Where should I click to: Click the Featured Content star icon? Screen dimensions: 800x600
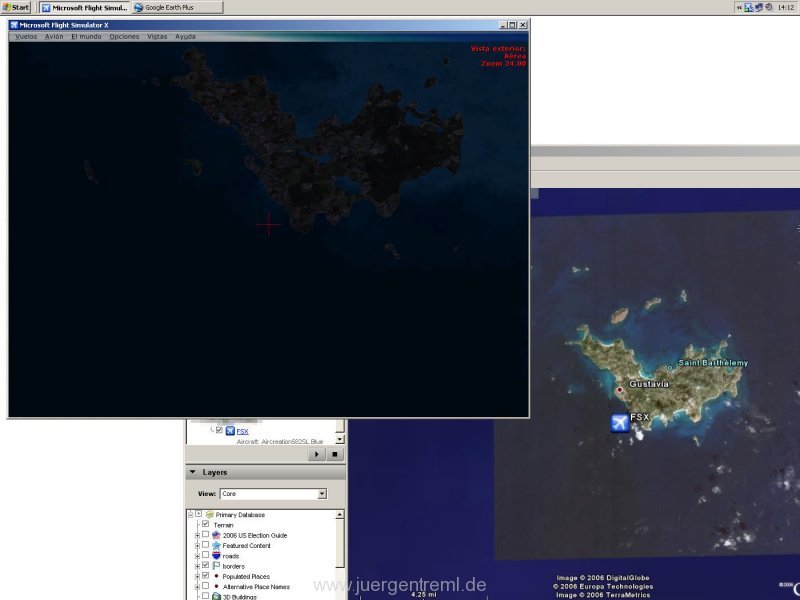216,545
